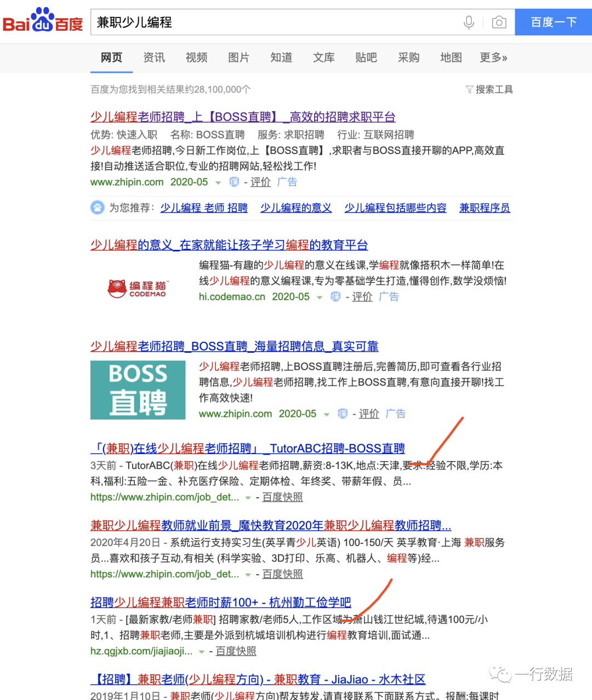
Task: Start voice search with microphone icon
Action: pos(469,22)
